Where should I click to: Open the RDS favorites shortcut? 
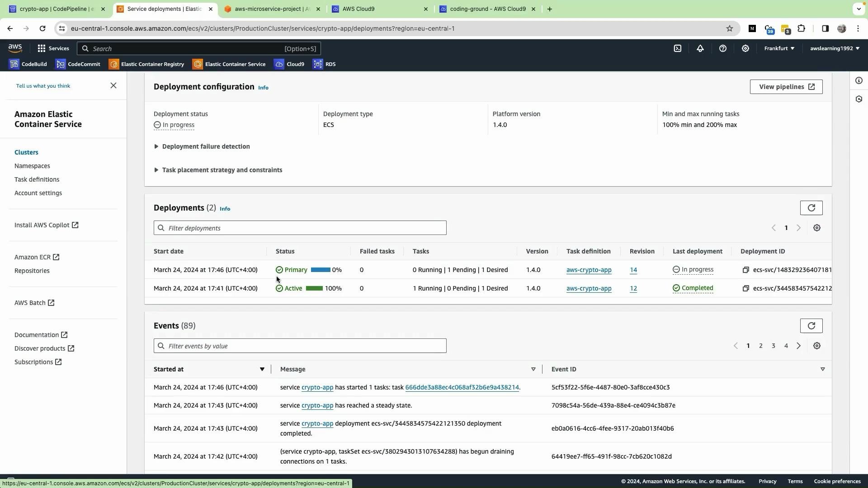(325, 64)
